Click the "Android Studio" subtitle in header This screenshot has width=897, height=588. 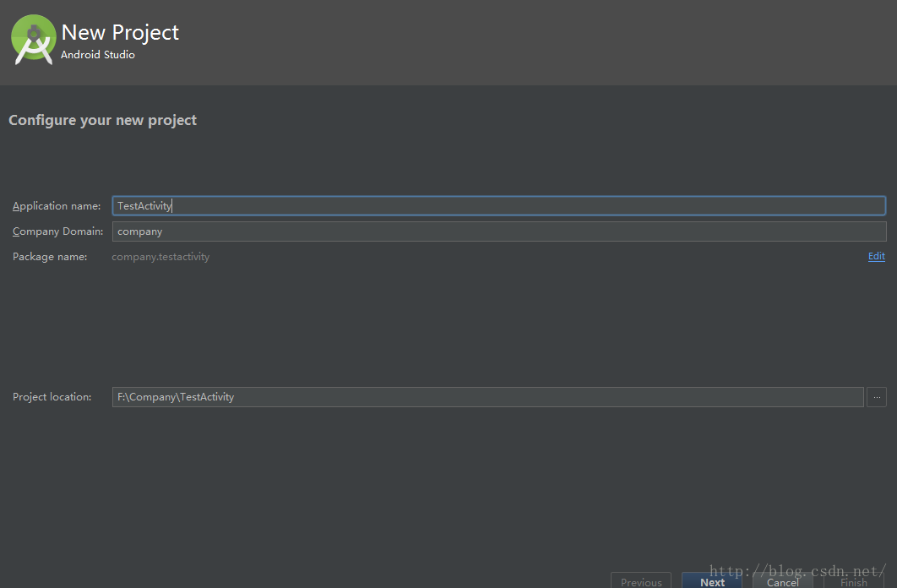(x=98, y=55)
